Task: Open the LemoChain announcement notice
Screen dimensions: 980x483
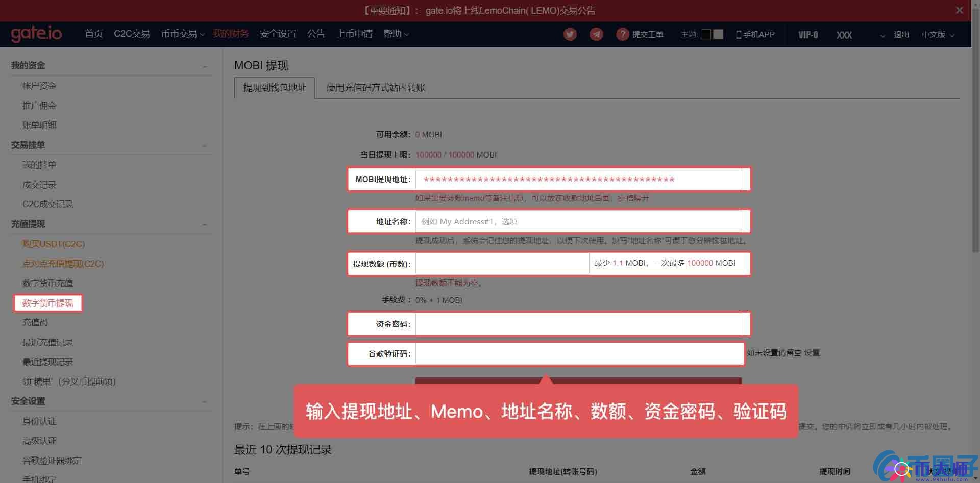Action: pyautogui.click(x=510, y=10)
